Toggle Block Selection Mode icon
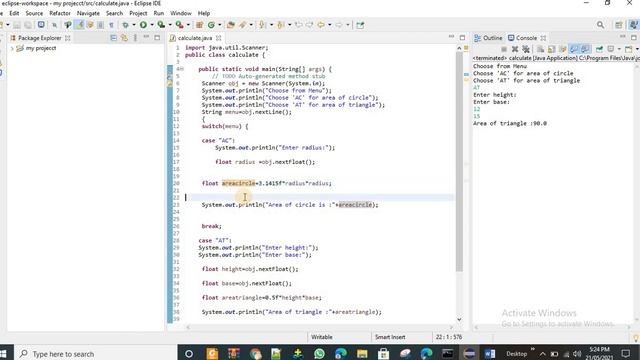The width and height of the screenshot is (640, 360). (100, 25)
